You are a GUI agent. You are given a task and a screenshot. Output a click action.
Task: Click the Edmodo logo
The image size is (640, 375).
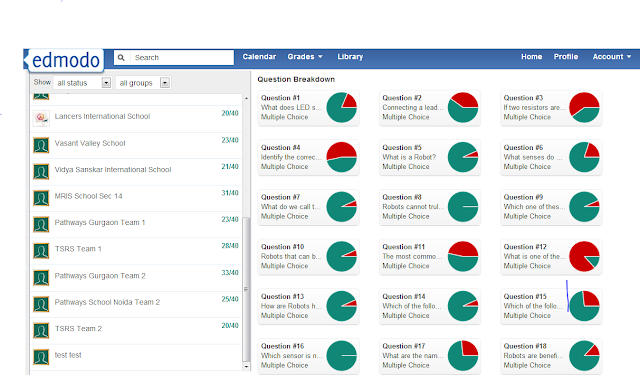(65, 60)
